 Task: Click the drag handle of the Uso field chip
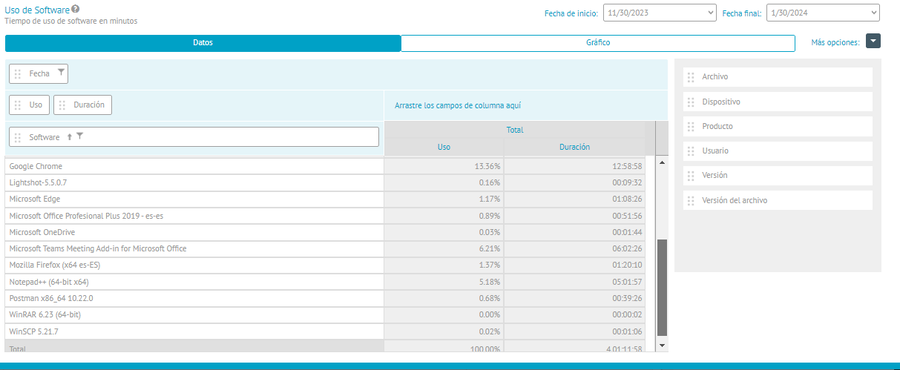click(18, 105)
